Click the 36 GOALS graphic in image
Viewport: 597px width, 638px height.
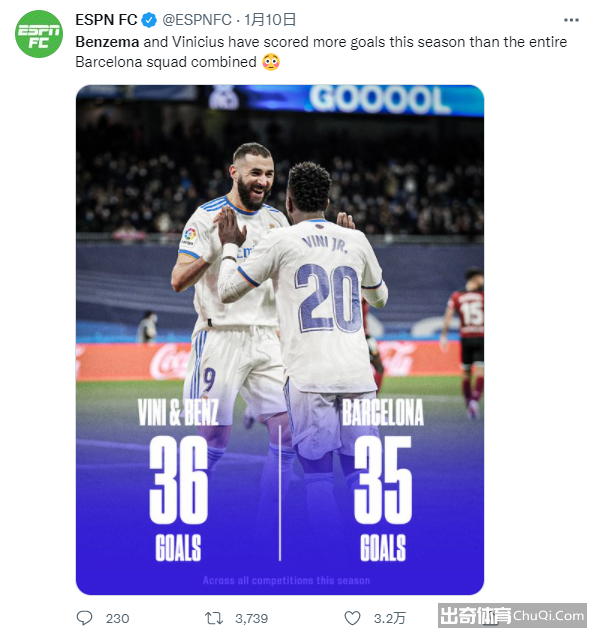(x=178, y=480)
